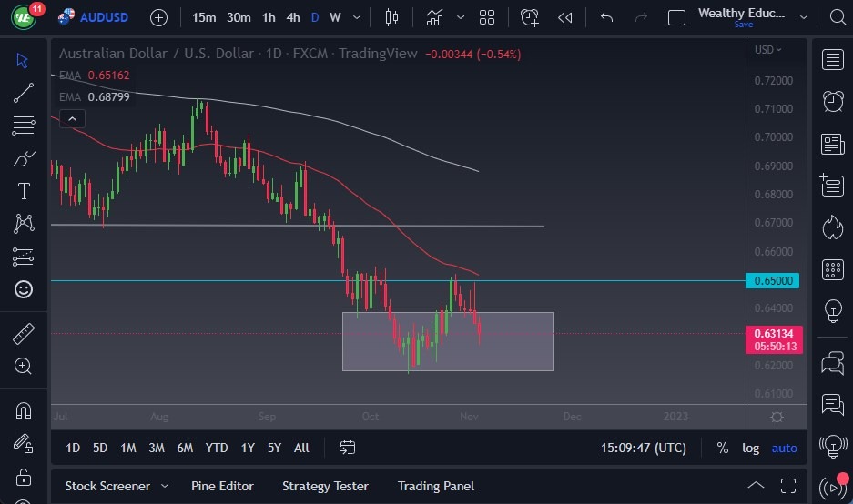Image resolution: width=853 pixels, height=504 pixels.
Task: Toggle auto scale for price axis
Action: [784, 448]
